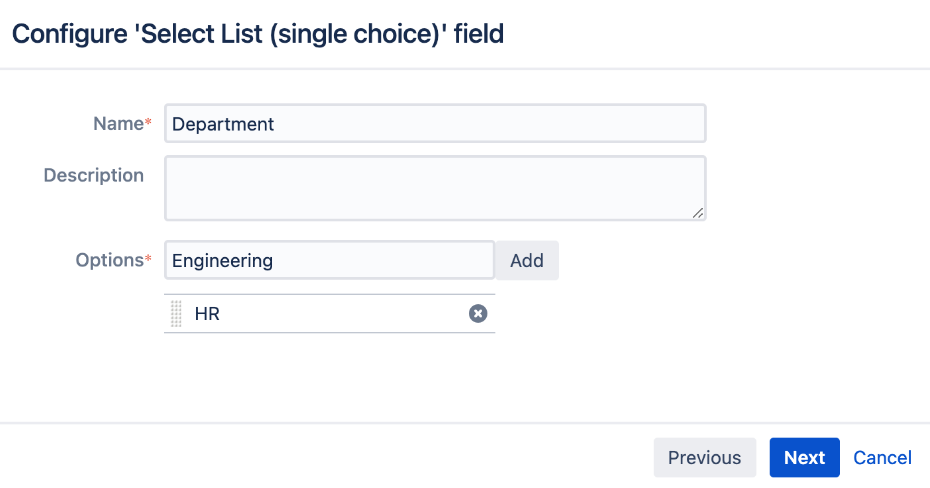Click the red asterisk next to Name

point(148,122)
